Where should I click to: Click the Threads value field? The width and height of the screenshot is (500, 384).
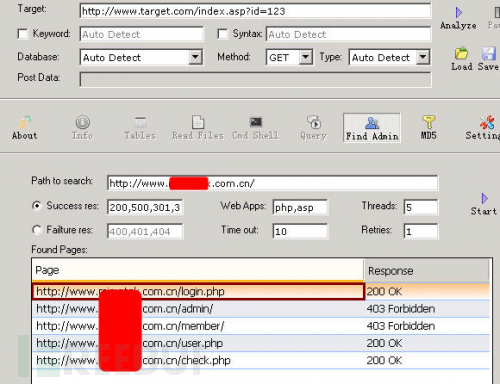tap(421, 207)
